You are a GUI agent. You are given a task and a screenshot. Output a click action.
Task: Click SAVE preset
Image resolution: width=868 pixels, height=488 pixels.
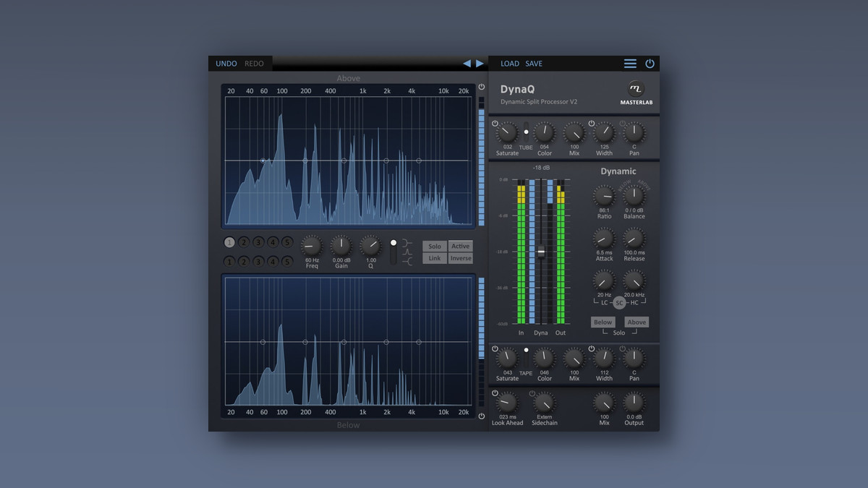click(534, 64)
